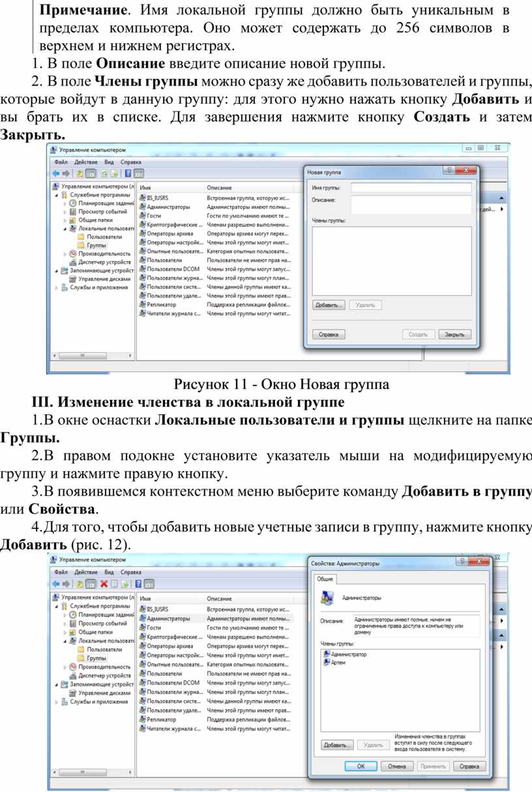Select Группы node in Figure 12 tree
The image size is (532, 792).
click(x=96, y=658)
